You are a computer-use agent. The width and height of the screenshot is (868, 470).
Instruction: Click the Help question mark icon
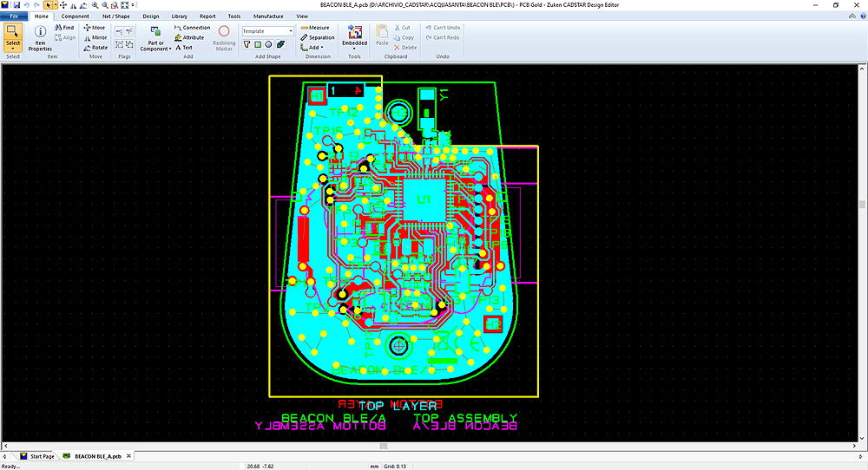863,16
